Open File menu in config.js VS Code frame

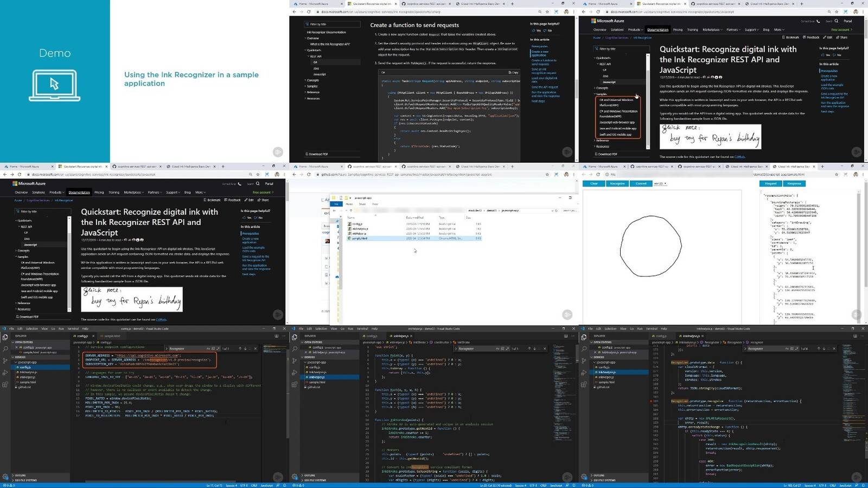(x=11, y=328)
